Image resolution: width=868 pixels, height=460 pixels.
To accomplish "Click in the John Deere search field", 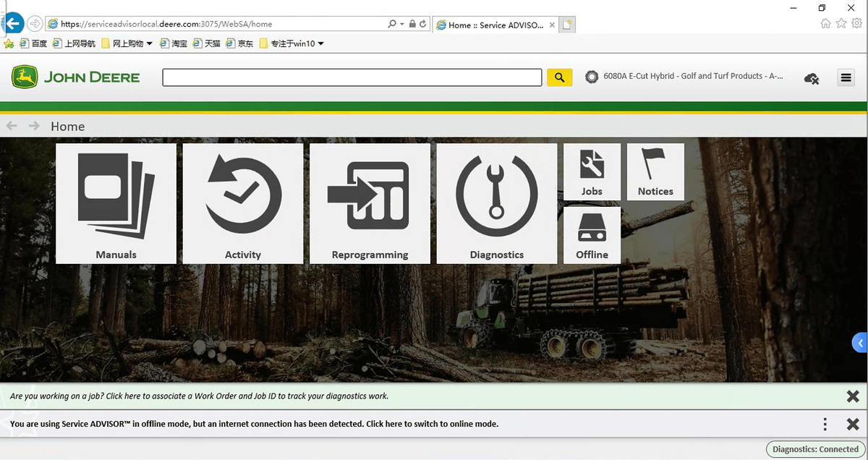I will pyautogui.click(x=352, y=77).
